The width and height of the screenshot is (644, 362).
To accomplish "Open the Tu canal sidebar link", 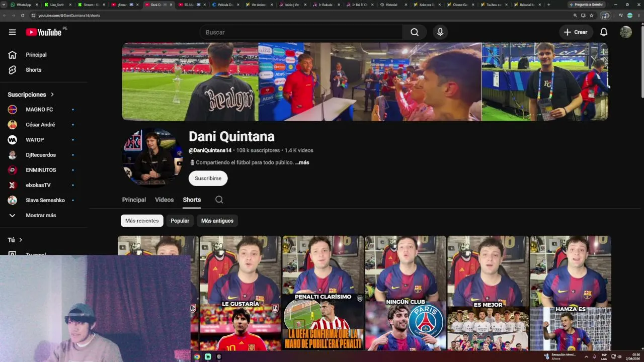I will [x=36, y=254].
